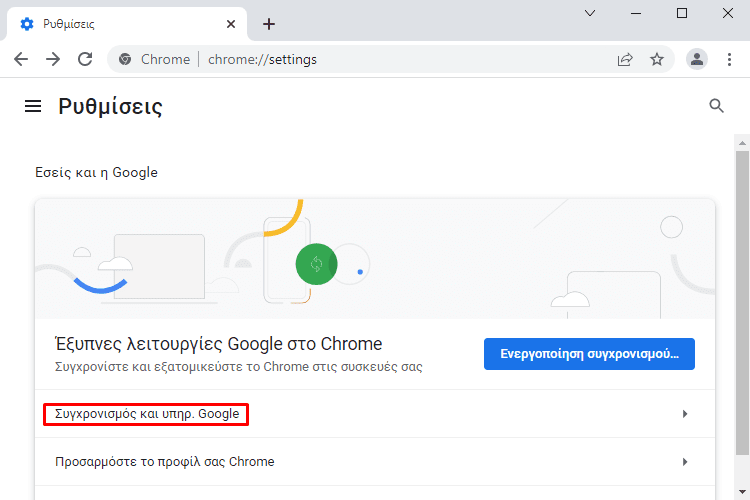This screenshot has height=500, width=750.
Task: Open Προσαρμόστε το προφίλ σας Chrome
Action: click(375, 462)
